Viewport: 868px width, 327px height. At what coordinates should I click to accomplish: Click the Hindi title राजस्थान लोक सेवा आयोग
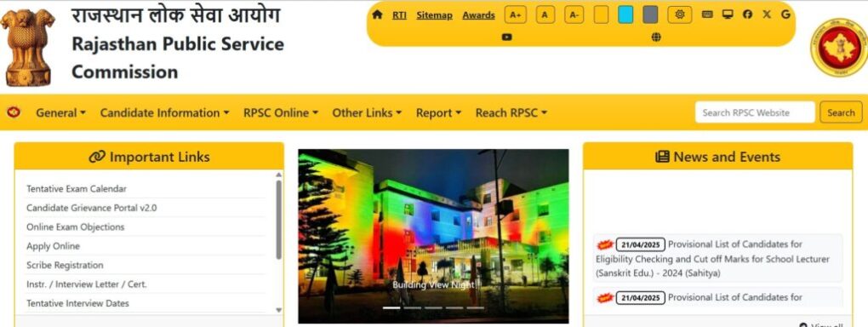coord(176,15)
